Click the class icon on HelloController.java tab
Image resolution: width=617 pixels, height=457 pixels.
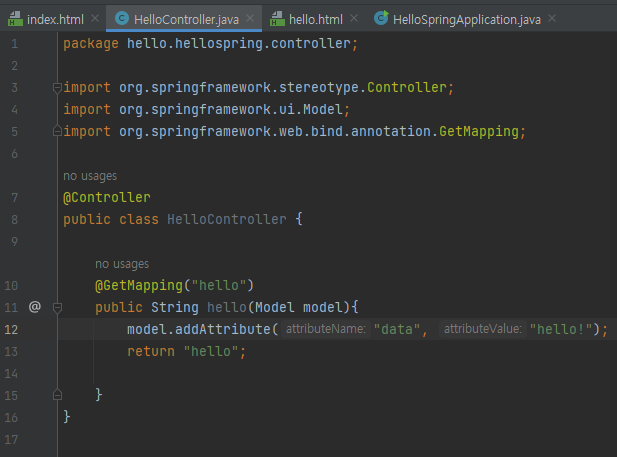[122, 18]
